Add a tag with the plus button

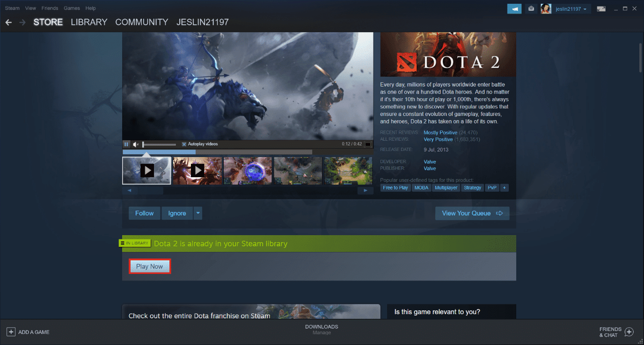point(504,187)
